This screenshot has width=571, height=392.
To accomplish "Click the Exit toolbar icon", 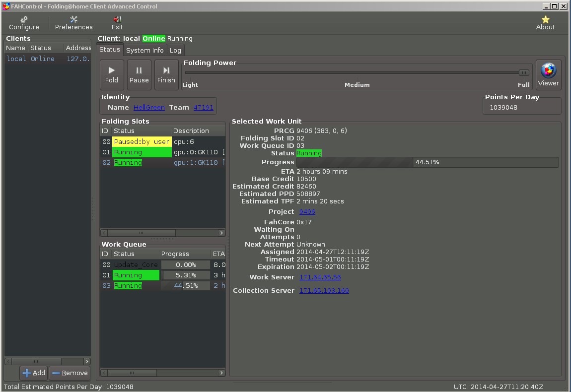I will click(117, 23).
